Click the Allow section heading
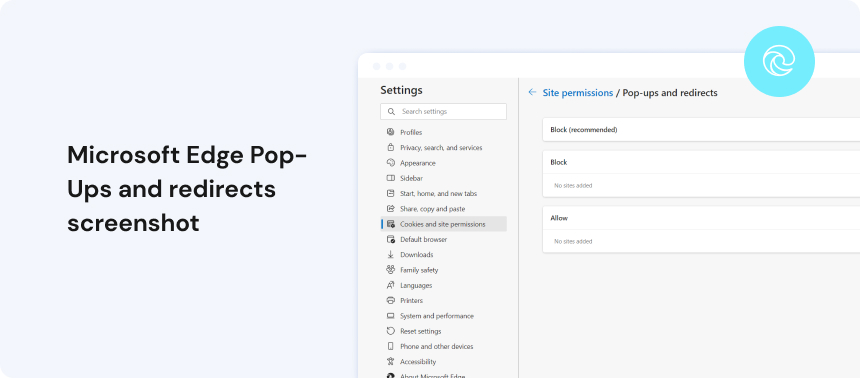This screenshot has height=378, width=860. point(559,218)
